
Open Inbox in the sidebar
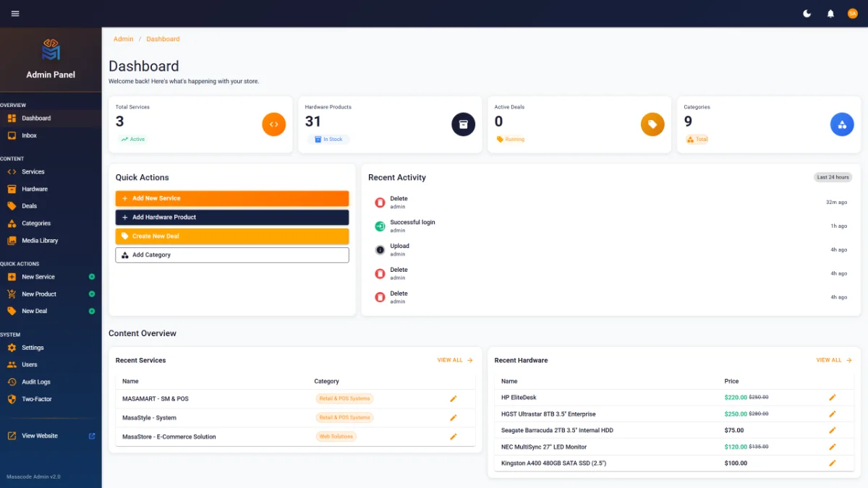(51, 136)
